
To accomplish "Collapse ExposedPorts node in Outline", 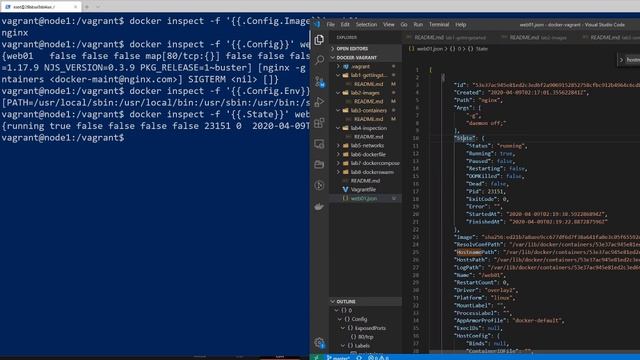I will 343,328.
